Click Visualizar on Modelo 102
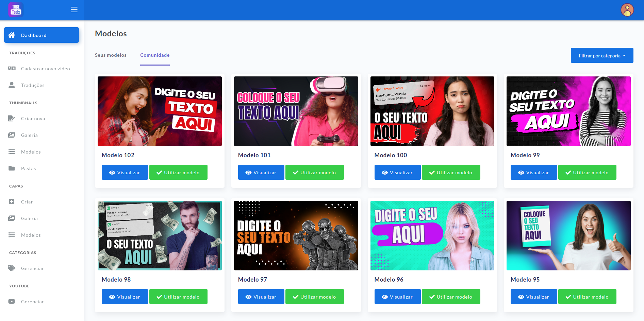The height and width of the screenshot is (321, 644). point(125,172)
